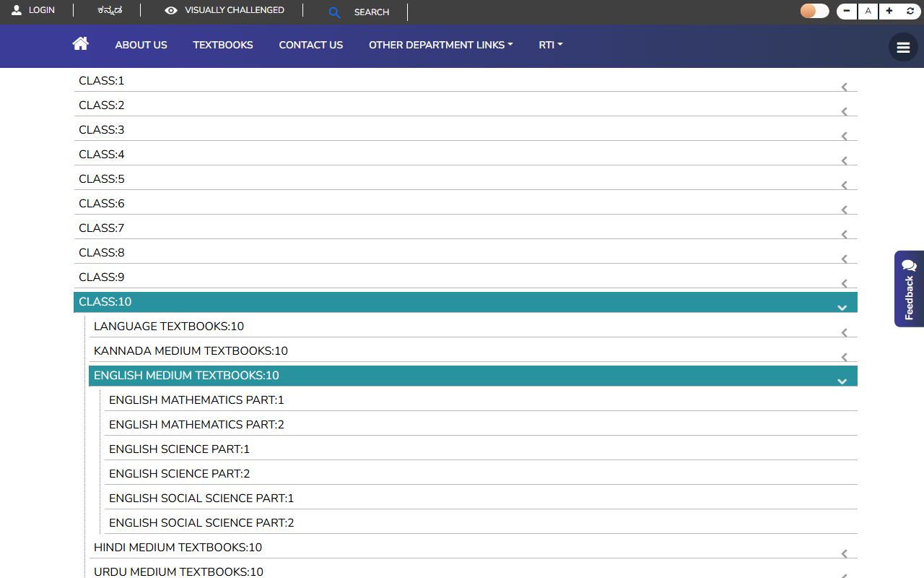Expand Language Textbooks:10 row
The height and width of the screenshot is (578, 924).
click(x=473, y=327)
